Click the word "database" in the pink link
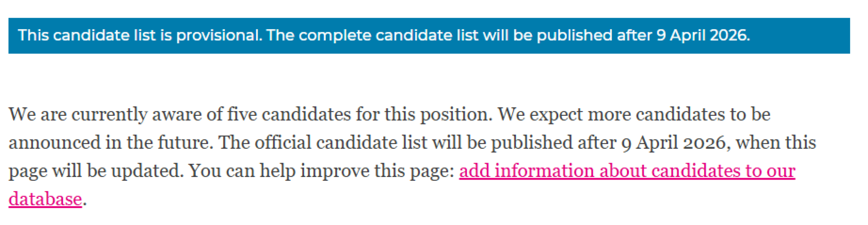 45,199
